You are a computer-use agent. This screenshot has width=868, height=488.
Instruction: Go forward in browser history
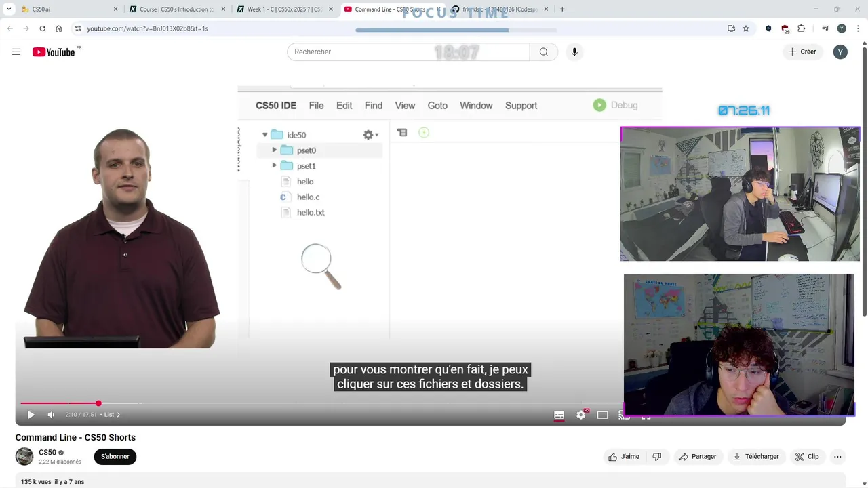click(x=26, y=28)
